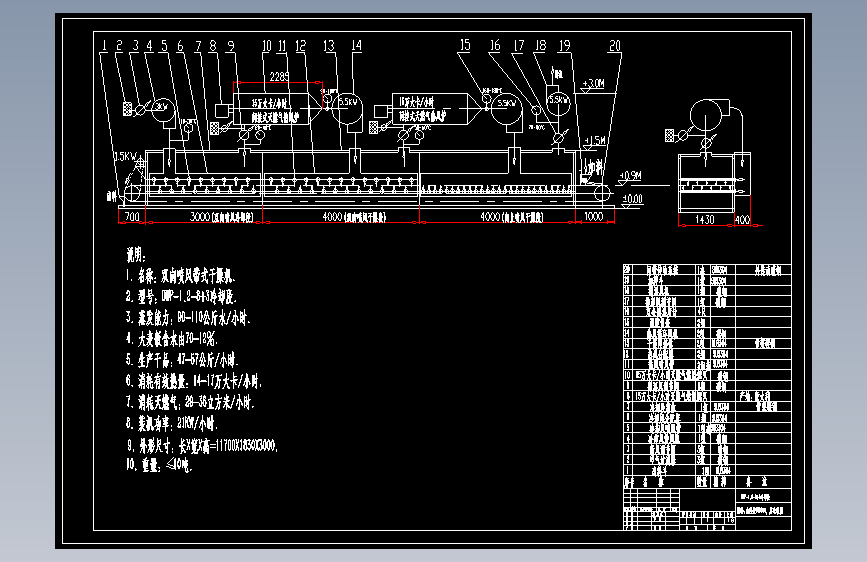Click callout number 20 leader label
The width and height of the screenshot is (867, 562).
(614, 45)
